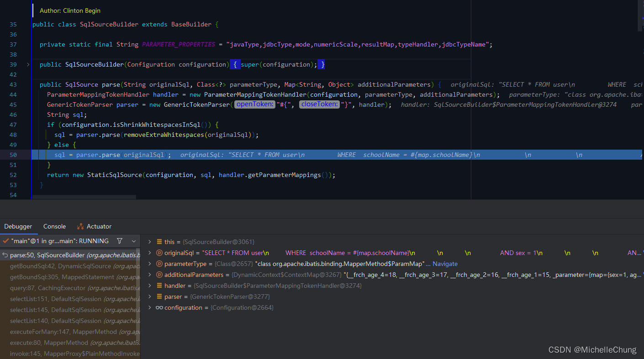Click BaseBuilder in the class declaration
This screenshot has width=644, height=359.
191,24
